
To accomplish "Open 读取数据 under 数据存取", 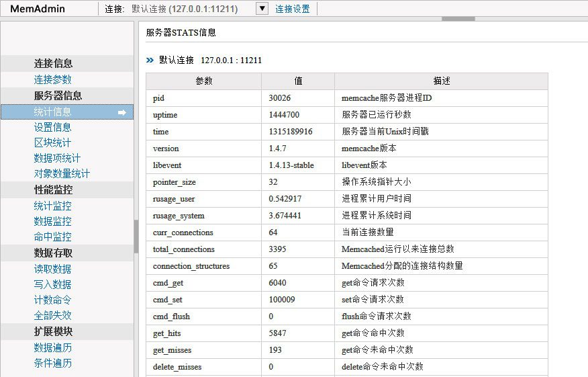I will tap(53, 269).
